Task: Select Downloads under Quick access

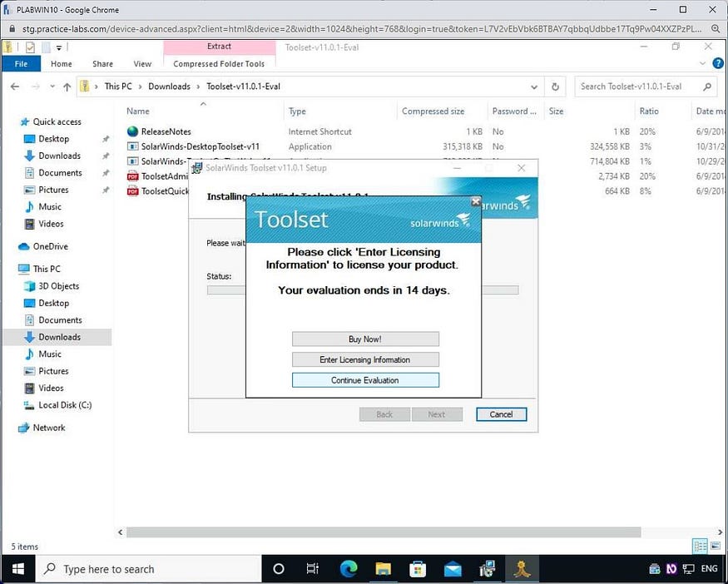Action: point(60,156)
